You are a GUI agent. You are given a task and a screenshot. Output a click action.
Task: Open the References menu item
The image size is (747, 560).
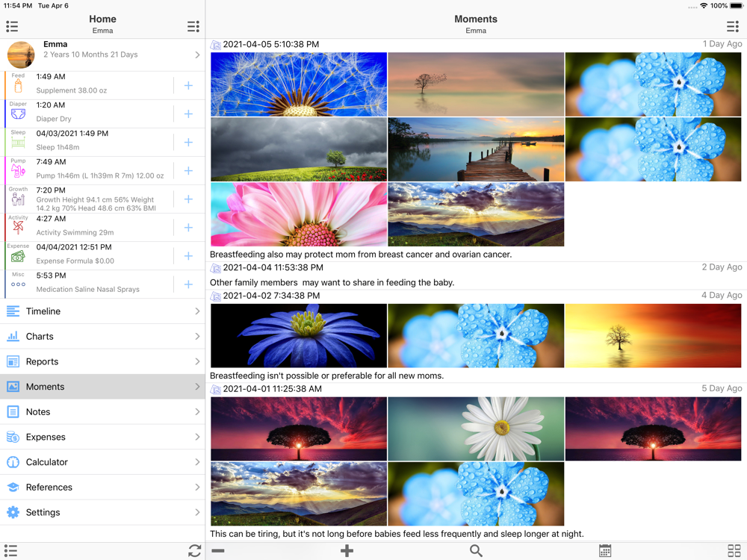(x=102, y=488)
